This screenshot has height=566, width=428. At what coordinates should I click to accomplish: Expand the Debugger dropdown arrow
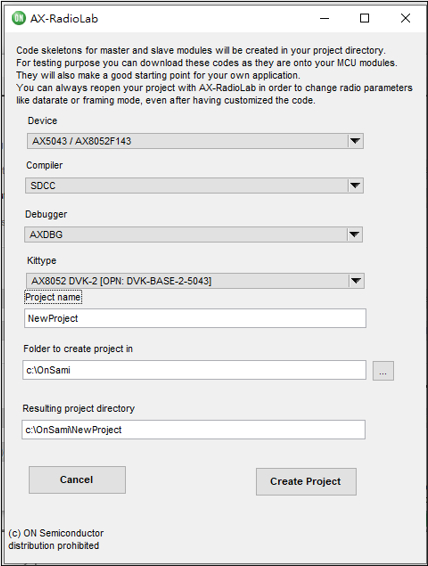tap(354, 235)
